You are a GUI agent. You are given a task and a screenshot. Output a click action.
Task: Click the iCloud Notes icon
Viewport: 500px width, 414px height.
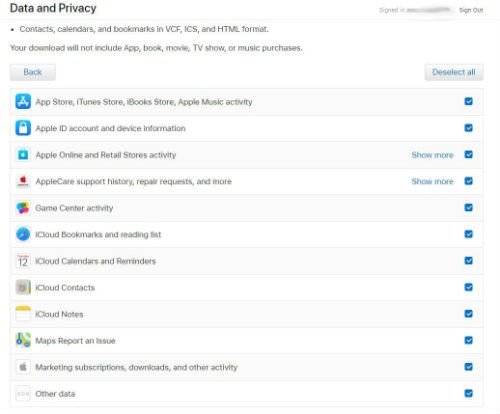click(x=23, y=314)
